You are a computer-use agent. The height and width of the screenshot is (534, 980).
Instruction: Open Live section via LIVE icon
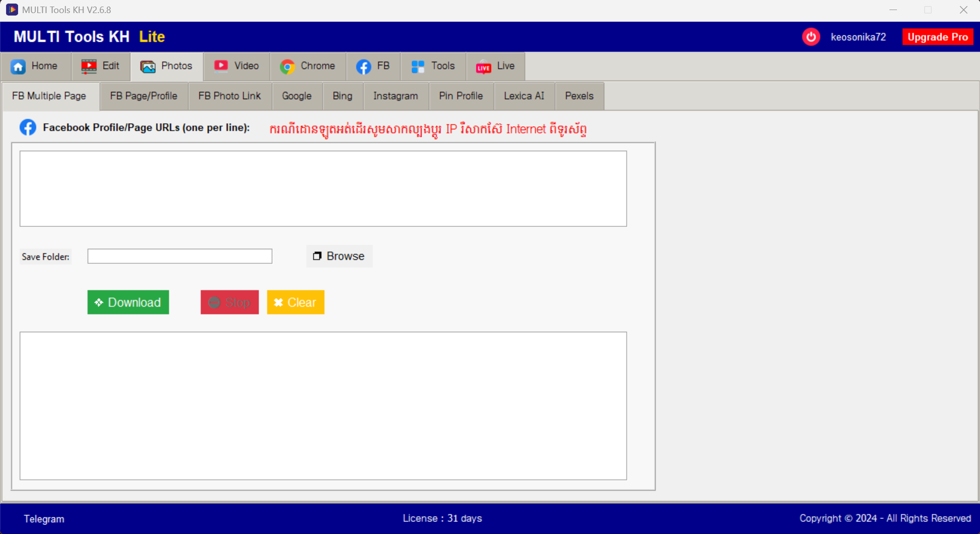point(482,66)
